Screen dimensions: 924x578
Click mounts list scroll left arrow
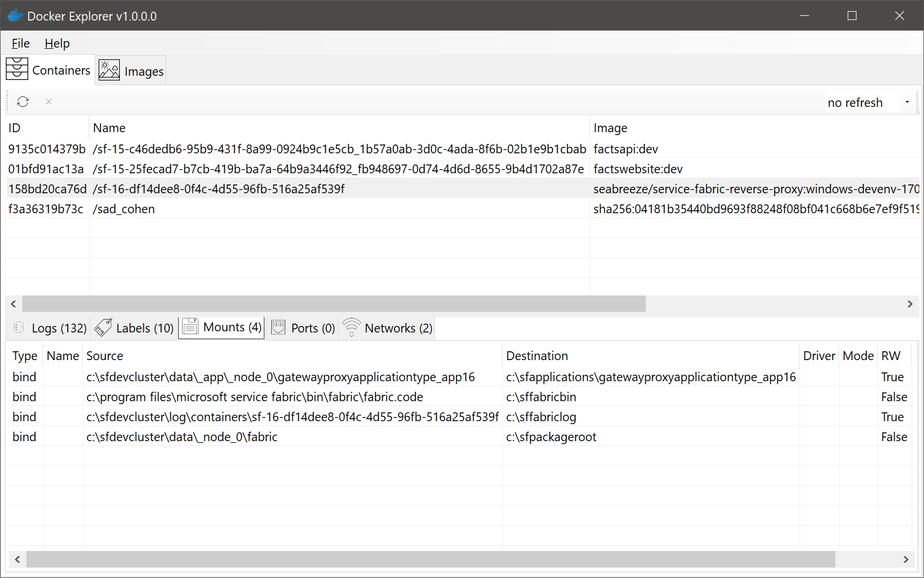pyautogui.click(x=18, y=559)
